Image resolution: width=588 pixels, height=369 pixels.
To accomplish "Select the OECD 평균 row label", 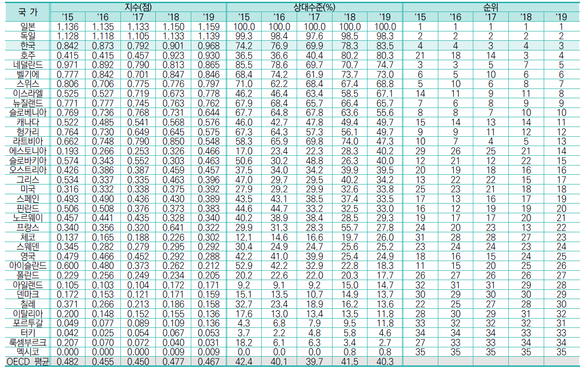I will pyautogui.click(x=27, y=362).
